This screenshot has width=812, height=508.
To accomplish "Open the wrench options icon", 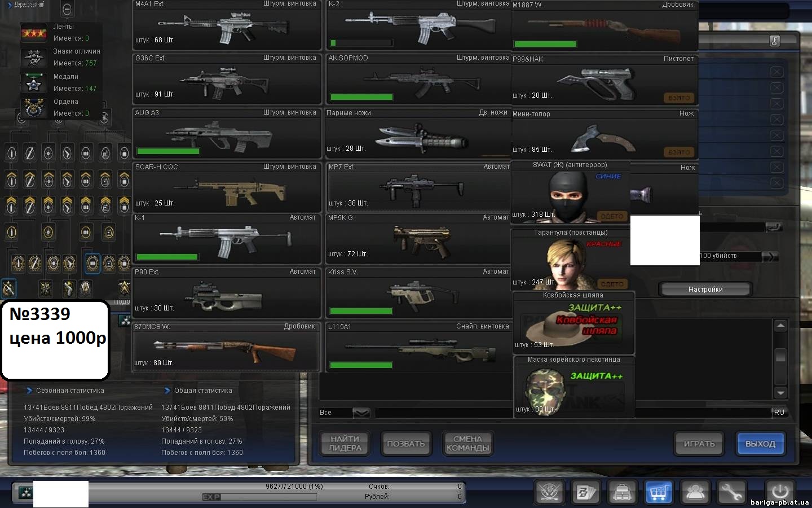I will pos(731,492).
